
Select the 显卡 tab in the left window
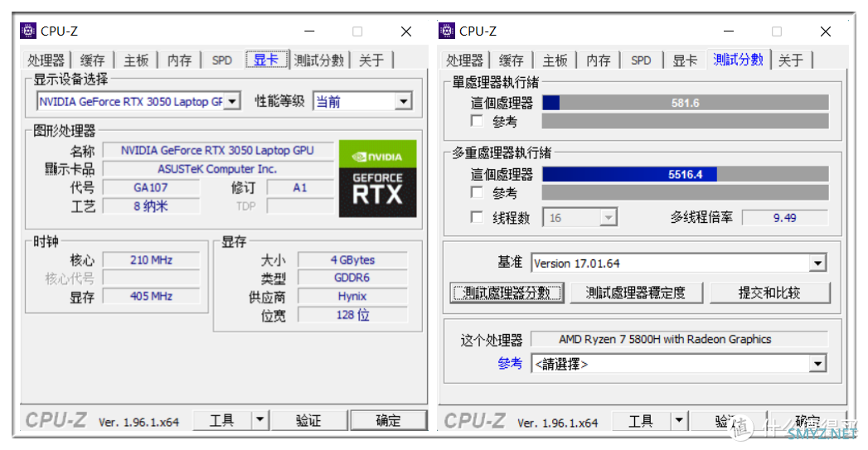(267, 59)
